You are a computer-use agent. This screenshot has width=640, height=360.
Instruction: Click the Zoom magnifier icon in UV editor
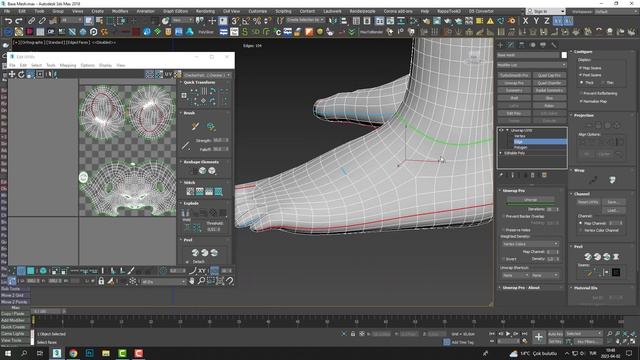201,281
